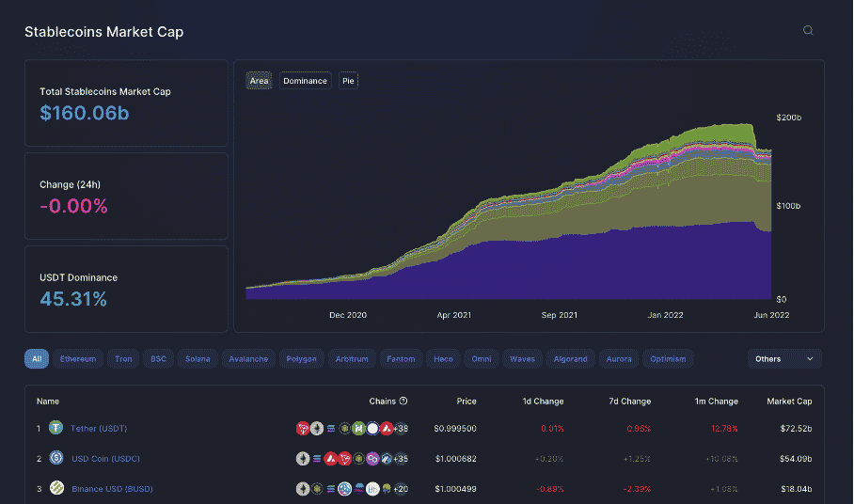Filter stablecoins by Solana
Viewport: 854px width, 504px height.
coord(198,358)
